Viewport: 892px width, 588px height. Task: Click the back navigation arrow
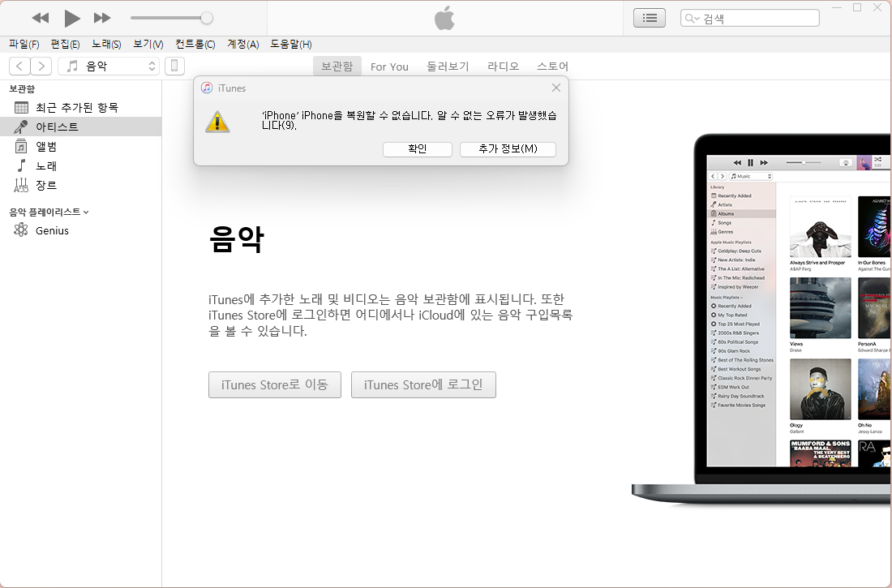[x=19, y=66]
